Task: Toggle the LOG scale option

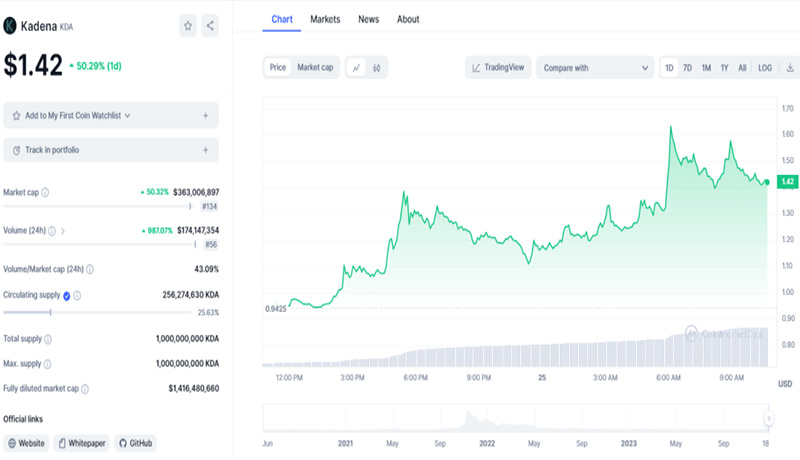Action: pos(765,68)
